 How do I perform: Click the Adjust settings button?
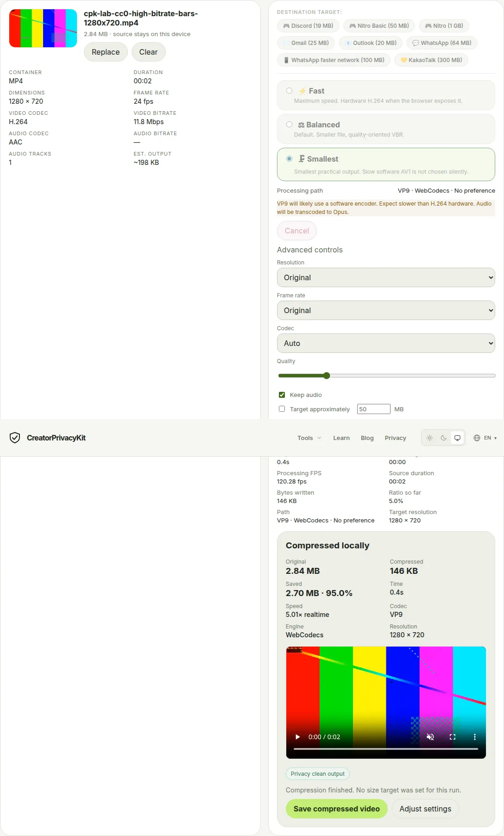click(x=425, y=809)
